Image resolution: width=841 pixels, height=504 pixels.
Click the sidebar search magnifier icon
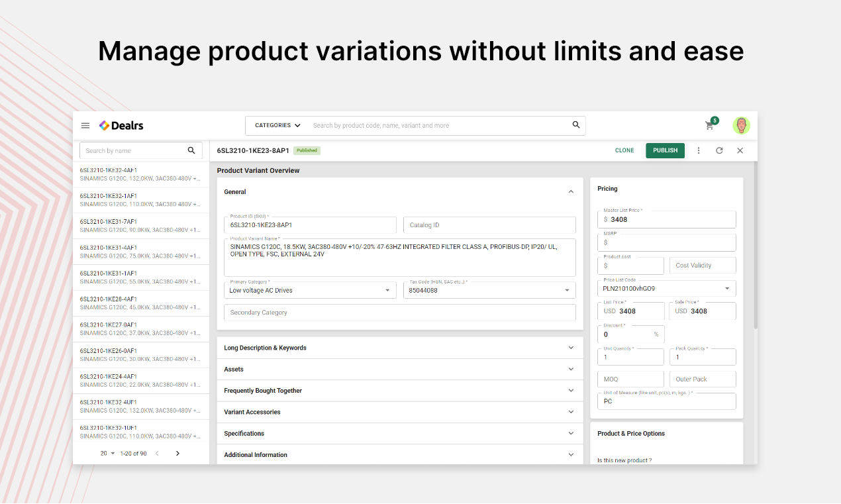[191, 150]
